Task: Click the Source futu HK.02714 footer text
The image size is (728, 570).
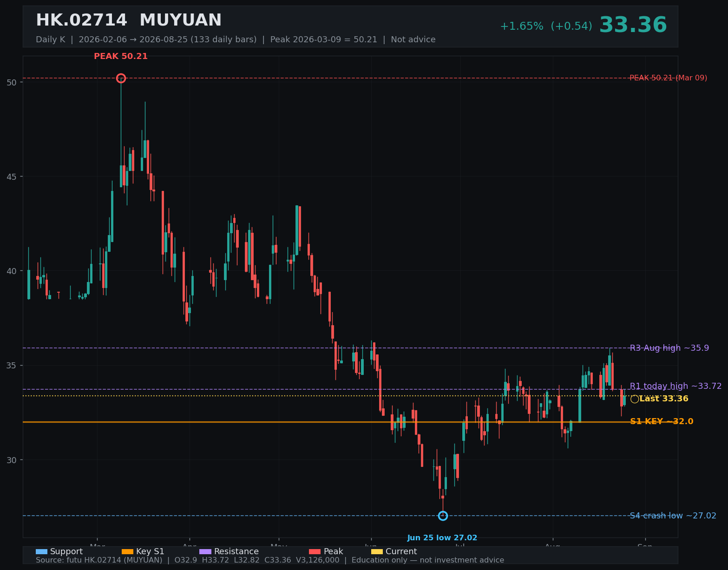Action: tap(270, 560)
